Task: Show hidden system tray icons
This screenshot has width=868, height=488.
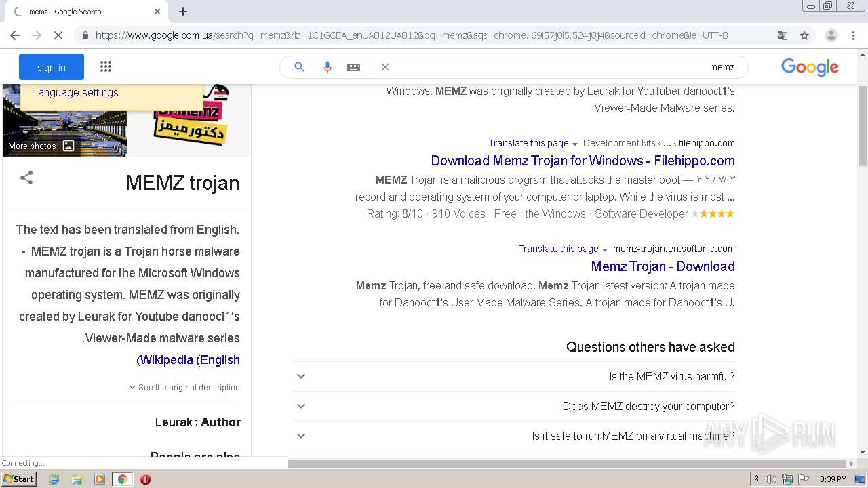Action: pyautogui.click(x=756, y=479)
